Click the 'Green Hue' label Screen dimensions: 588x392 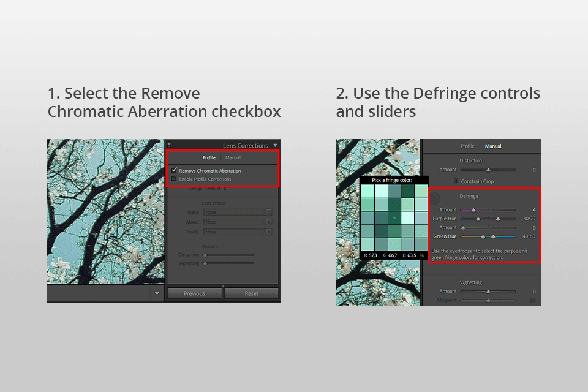coord(445,236)
